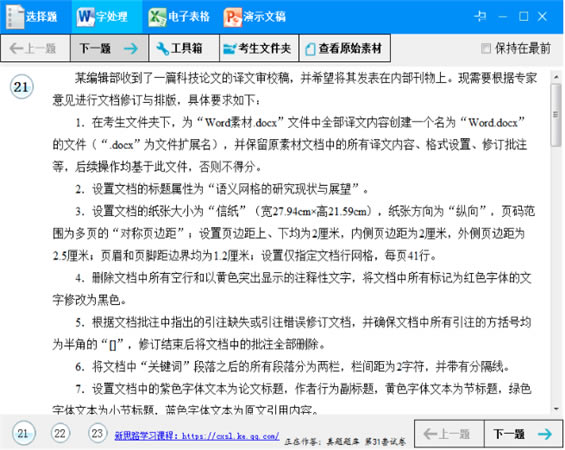Click the pin window icon
The width and height of the screenshot is (565, 450).
click(x=481, y=16)
